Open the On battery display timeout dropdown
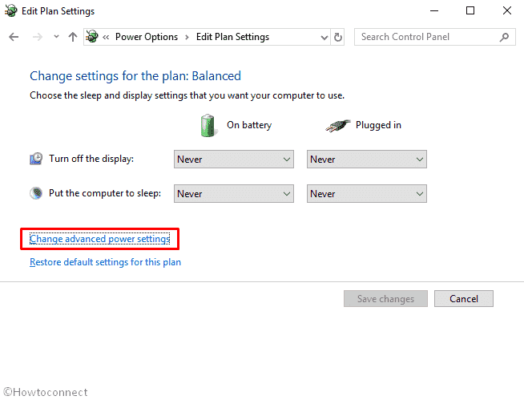The height and width of the screenshot is (400, 524). tap(234, 159)
